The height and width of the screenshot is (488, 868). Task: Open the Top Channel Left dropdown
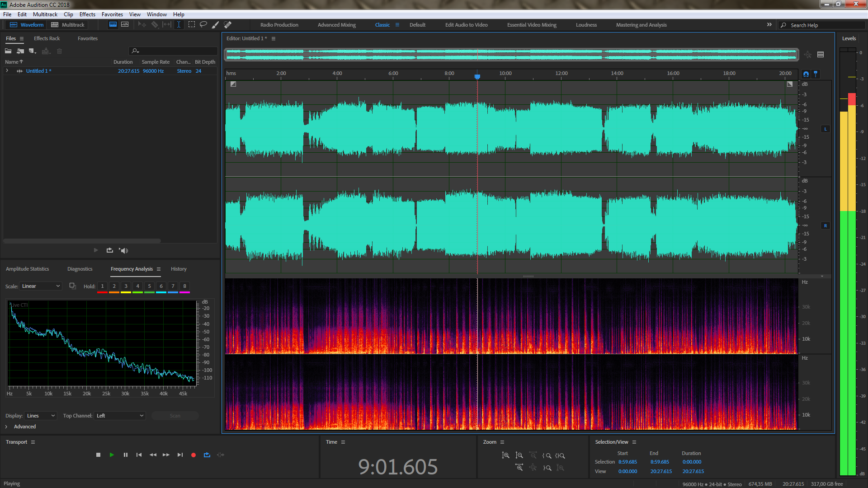(120, 416)
